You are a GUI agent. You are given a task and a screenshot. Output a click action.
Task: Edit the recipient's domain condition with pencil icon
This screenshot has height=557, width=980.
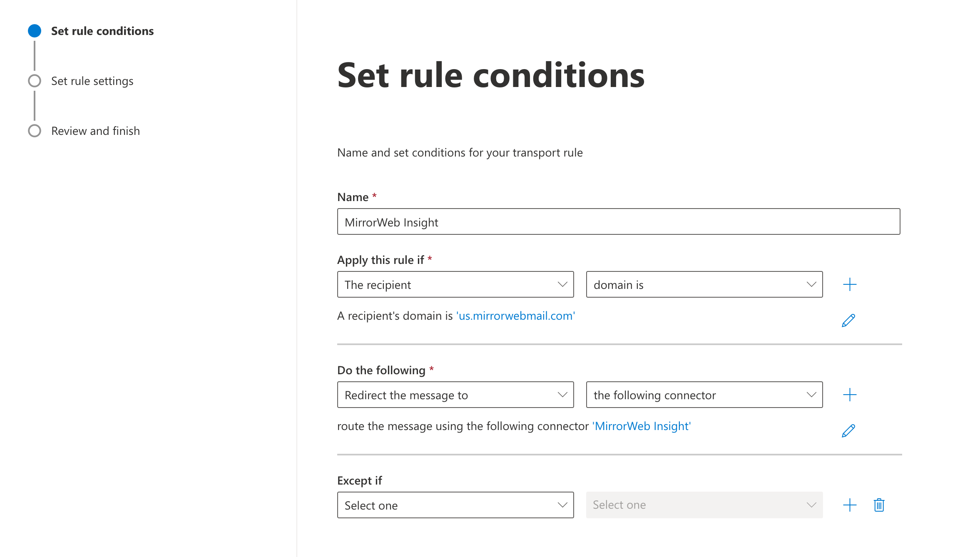tap(848, 321)
